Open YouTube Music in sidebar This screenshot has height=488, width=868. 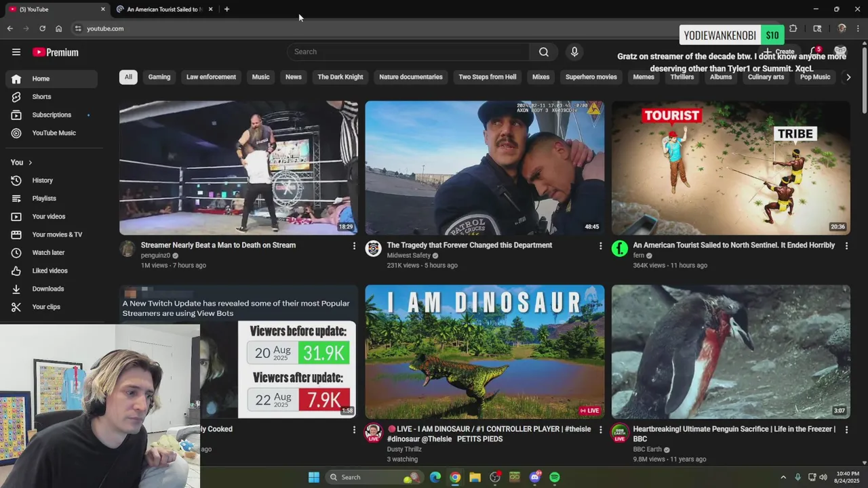(x=52, y=133)
